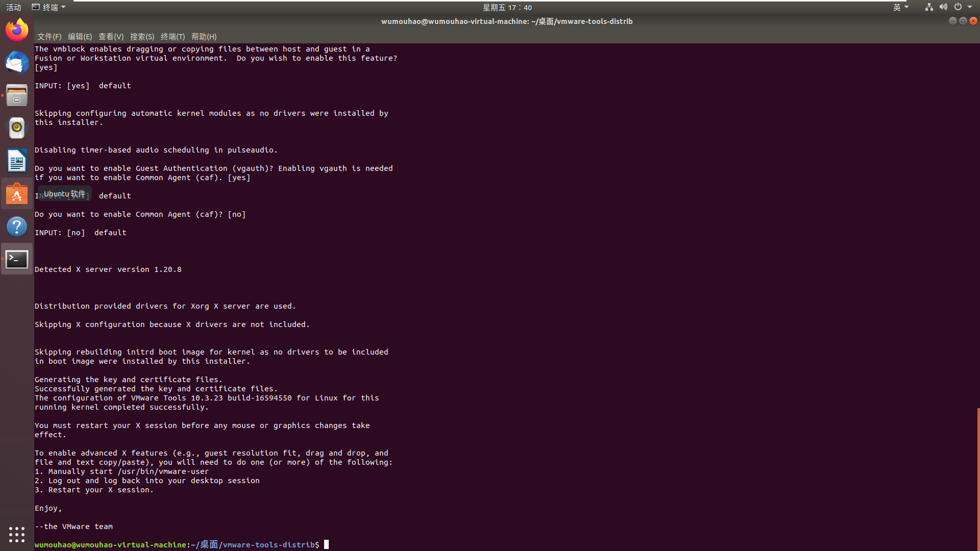Open the 文件(F) menu
This screenshot has width=980, height=551.
[x=49, y=37]
